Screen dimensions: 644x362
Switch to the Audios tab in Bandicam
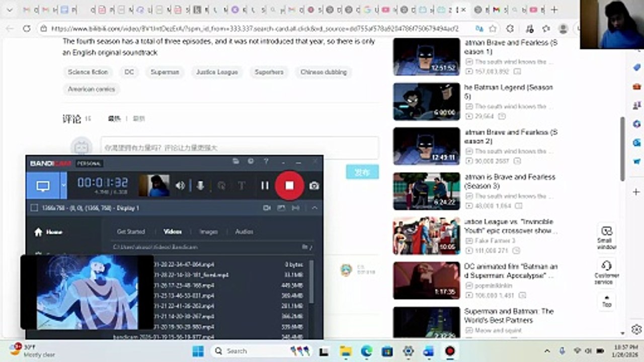(245, 232)
